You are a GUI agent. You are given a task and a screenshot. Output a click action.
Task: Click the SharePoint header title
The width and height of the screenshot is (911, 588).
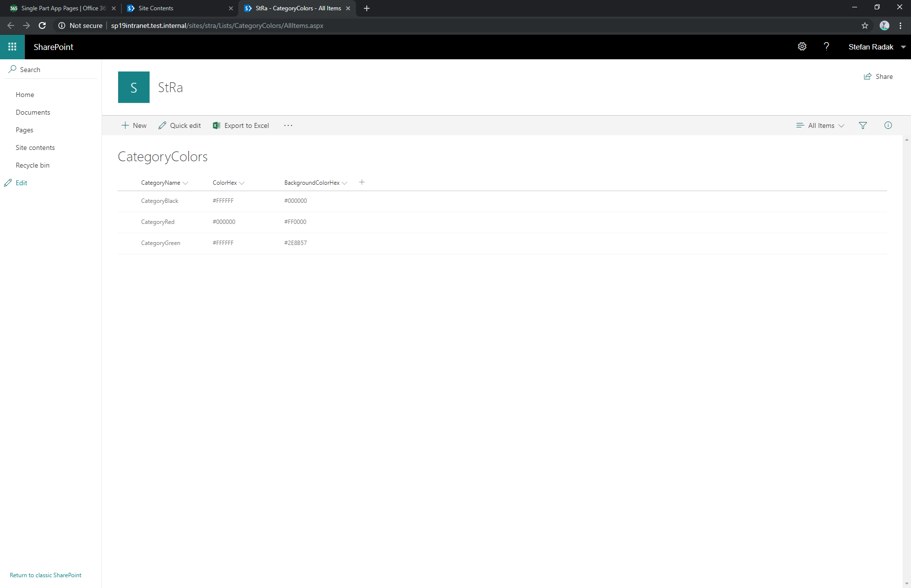[53, 47]
